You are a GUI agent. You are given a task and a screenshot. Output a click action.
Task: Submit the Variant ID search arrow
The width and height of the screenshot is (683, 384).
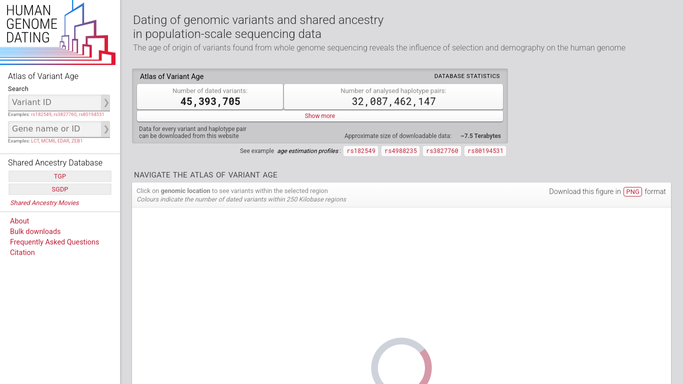[x=106, y=103]
